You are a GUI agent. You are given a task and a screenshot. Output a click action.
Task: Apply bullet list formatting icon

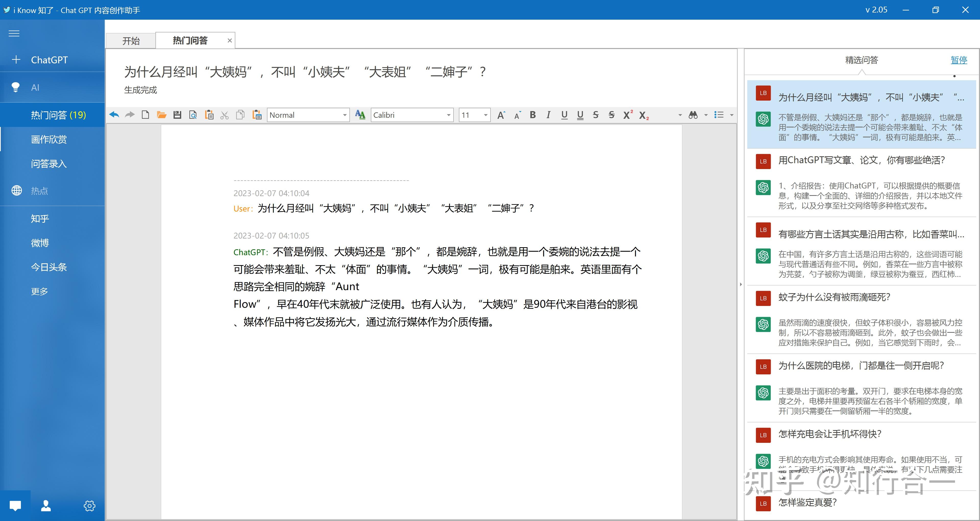(719, 115)
